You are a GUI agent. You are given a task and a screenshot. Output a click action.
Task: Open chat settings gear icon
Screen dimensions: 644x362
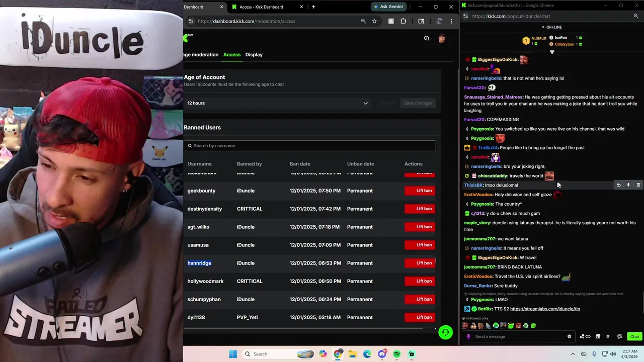pyautogui.click(x=608, y=336)
